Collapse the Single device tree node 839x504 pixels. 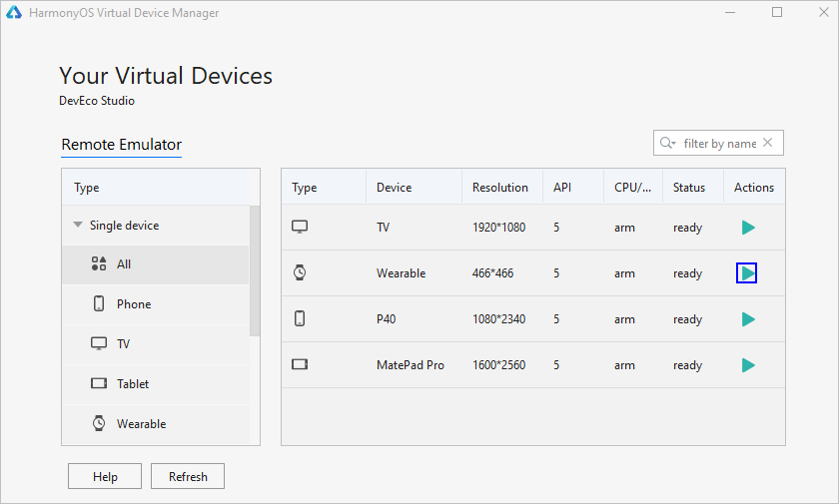[78, 226]
